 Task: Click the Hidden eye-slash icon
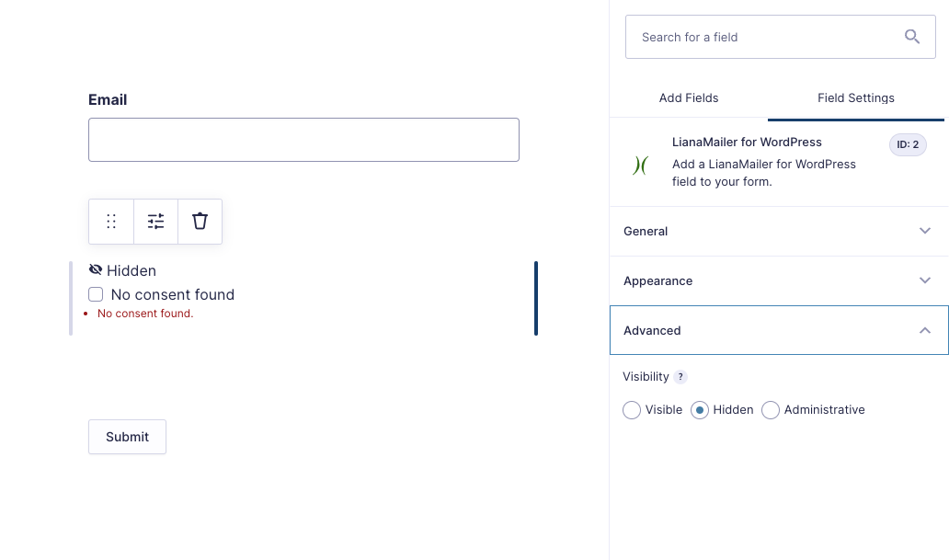96,270
